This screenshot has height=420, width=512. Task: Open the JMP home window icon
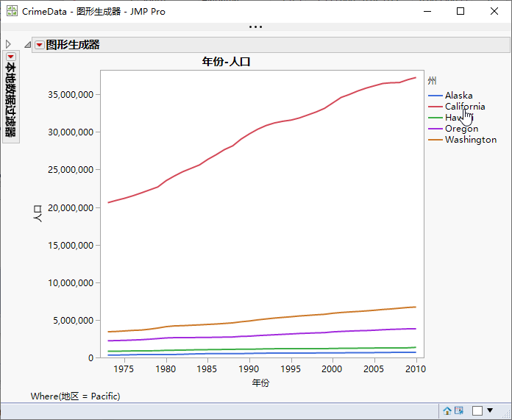(x=447, y=410)
